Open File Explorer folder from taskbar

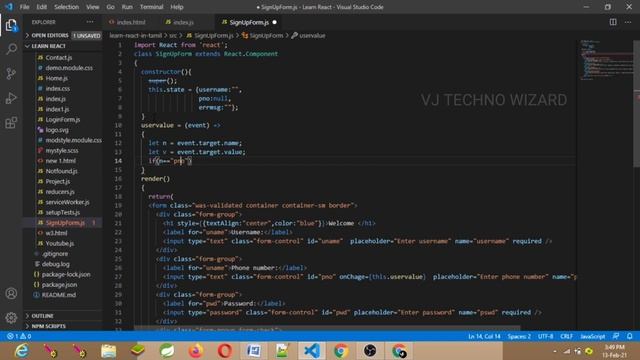(x=109, y=351)
